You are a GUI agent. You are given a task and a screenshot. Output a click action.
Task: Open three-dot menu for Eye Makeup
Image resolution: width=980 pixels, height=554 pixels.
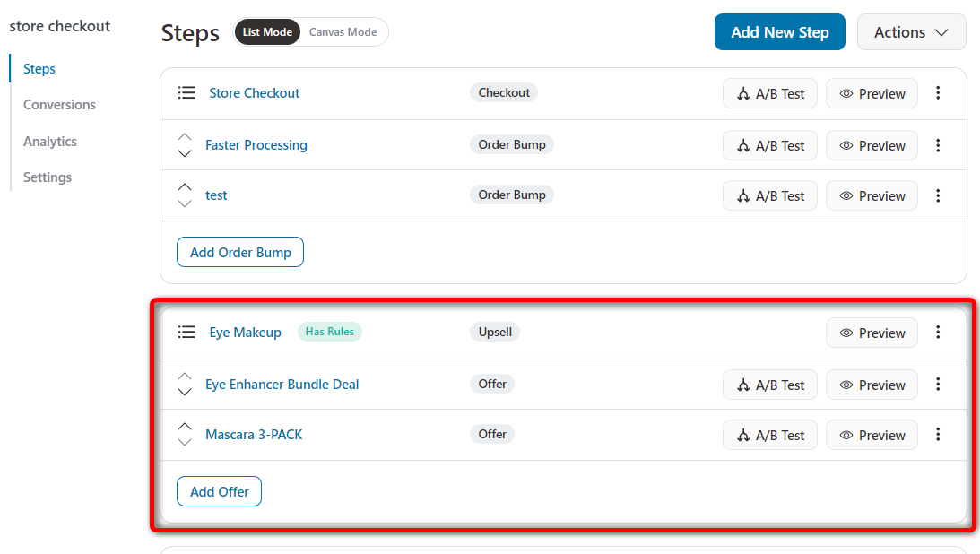click(x=938, y=333)
